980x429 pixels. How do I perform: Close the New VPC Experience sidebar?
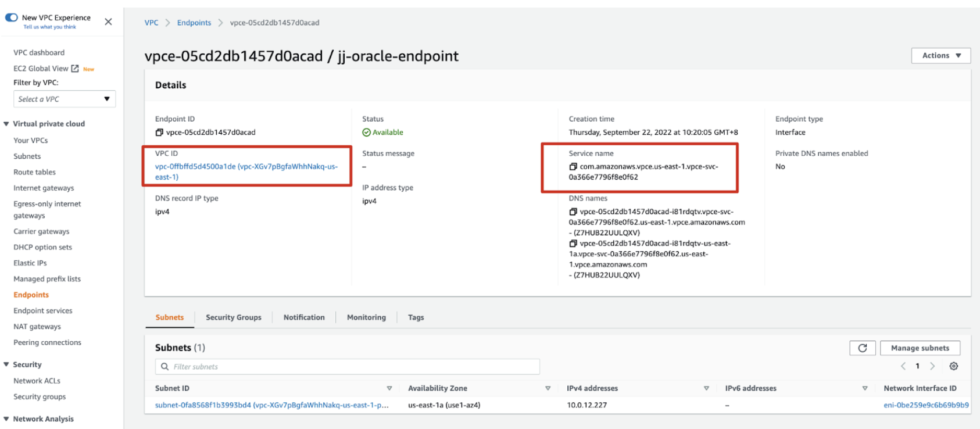pyautogui.click(x=108, y=22)
